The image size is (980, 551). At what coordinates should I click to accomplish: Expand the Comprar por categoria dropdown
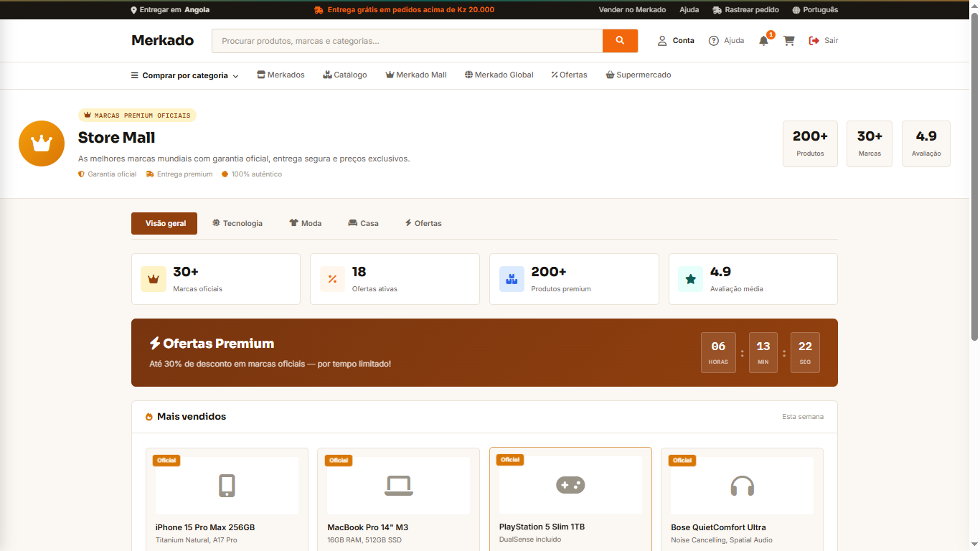click(x=184, y=75)
